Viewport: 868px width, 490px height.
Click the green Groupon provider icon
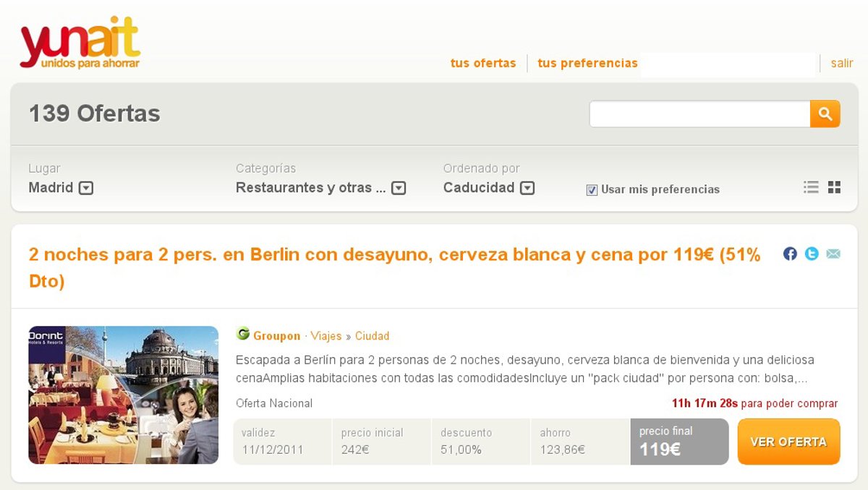point(243,334)
